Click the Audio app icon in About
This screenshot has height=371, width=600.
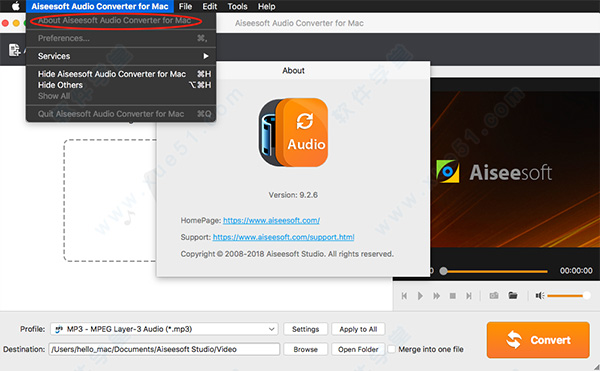tap(293, 132)
